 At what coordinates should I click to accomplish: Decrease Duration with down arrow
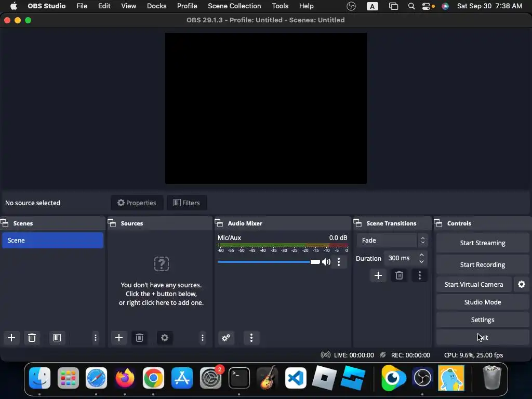click(421, 262)
